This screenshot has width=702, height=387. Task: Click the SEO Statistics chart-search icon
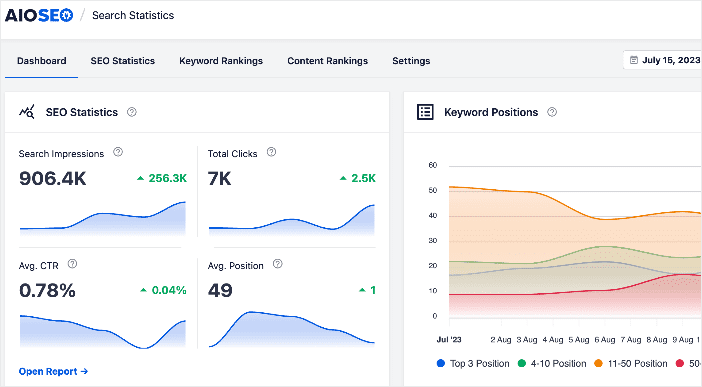point(27,112)
